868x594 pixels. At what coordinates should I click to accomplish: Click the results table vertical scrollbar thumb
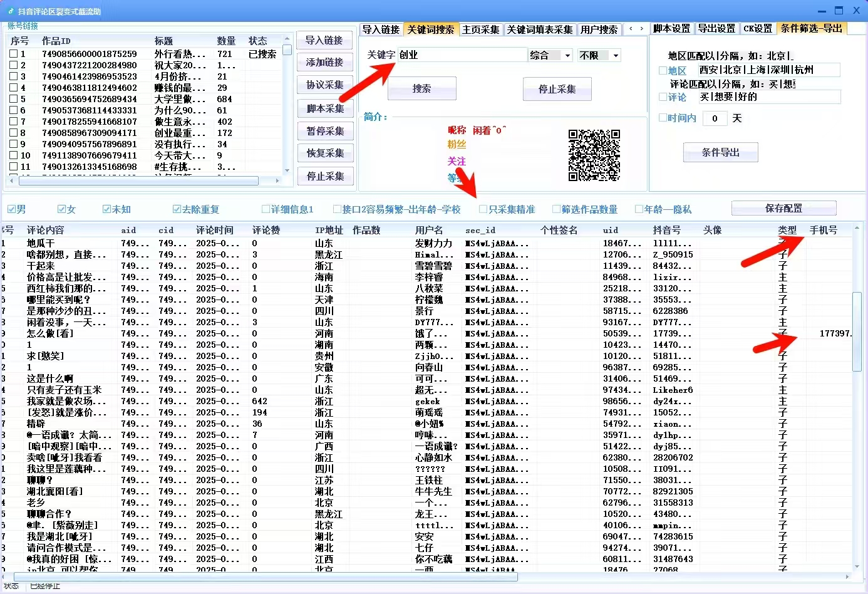pos(857,332)
